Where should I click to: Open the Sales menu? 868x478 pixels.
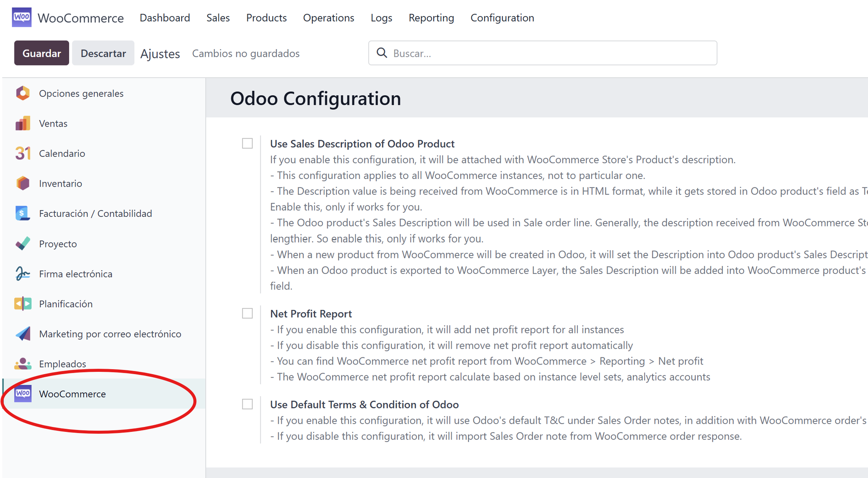pos(218,18)
